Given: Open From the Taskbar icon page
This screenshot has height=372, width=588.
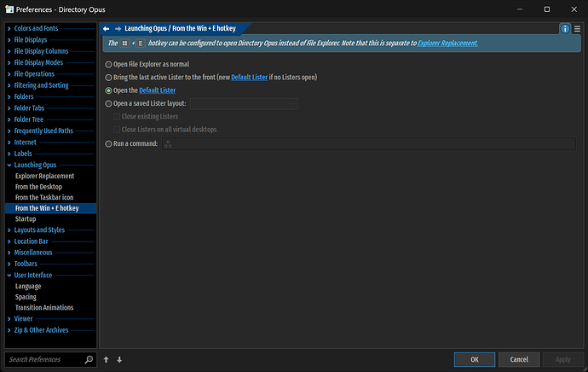Looking at the screenshot, I should tap(44, 197).
